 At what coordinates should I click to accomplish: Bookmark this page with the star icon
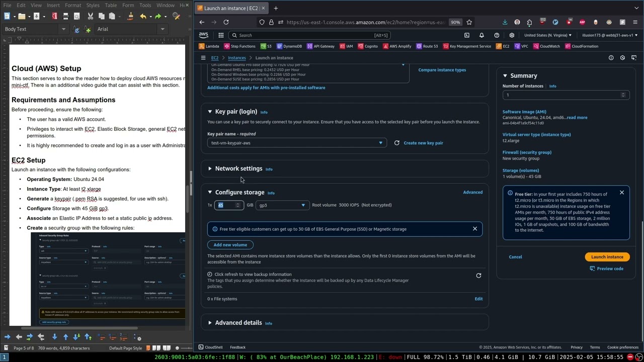(469, 22)
